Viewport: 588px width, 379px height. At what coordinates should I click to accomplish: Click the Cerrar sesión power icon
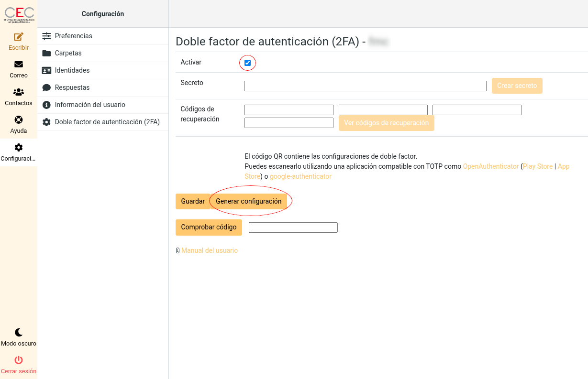(19, 360)
